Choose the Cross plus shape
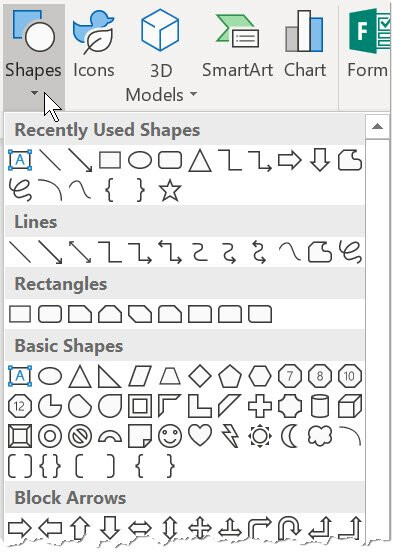This screenshot has width=394, height=554. [260, 406]
